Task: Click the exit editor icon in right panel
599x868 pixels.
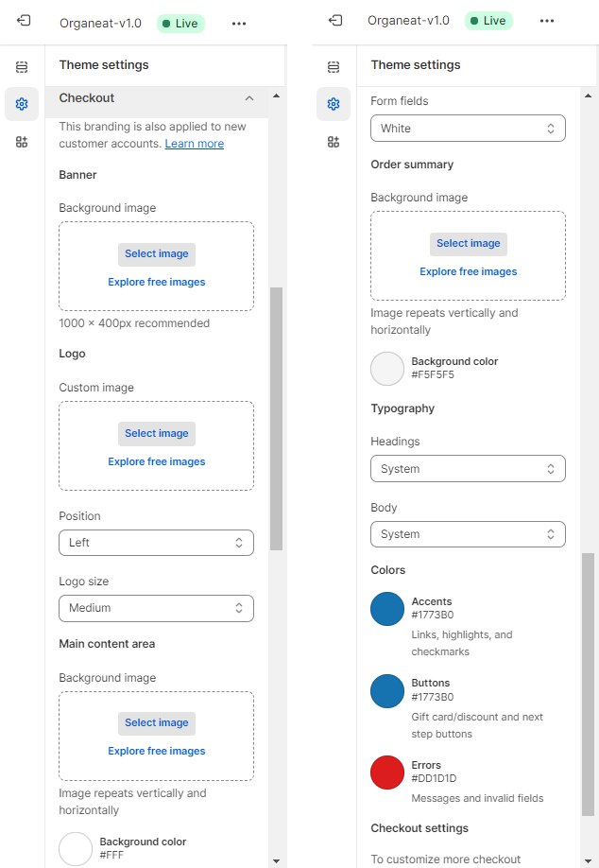Action: pyautogui.click(x=335, y=21)
